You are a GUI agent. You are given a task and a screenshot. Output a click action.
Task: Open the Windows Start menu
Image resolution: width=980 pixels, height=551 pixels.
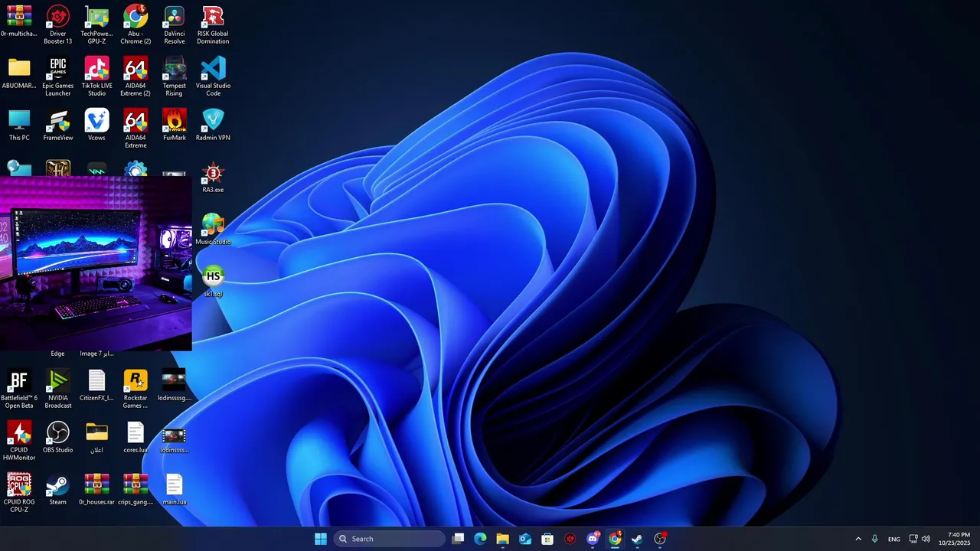321,539
